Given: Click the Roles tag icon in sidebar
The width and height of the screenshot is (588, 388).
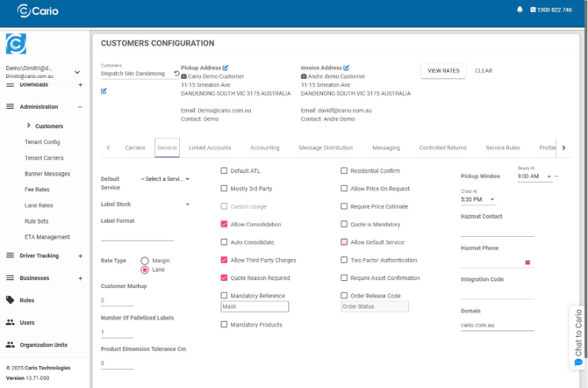Looking at the screenshot, I should tap(10, 300).
